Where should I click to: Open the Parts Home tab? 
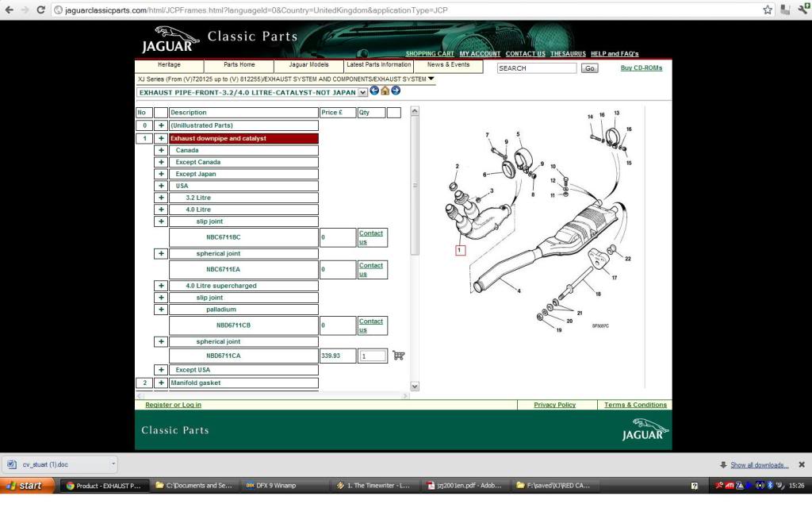click(239, 65)
